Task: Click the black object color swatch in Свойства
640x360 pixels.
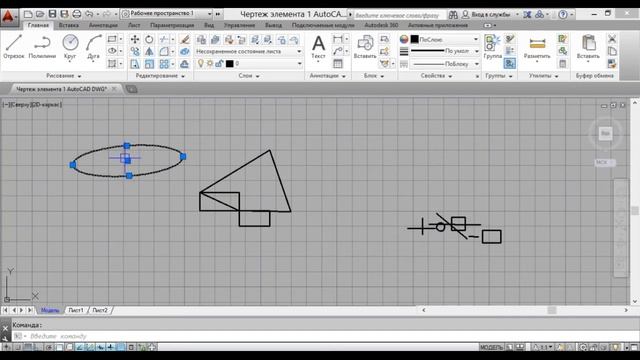Action: tap(415, 39)
